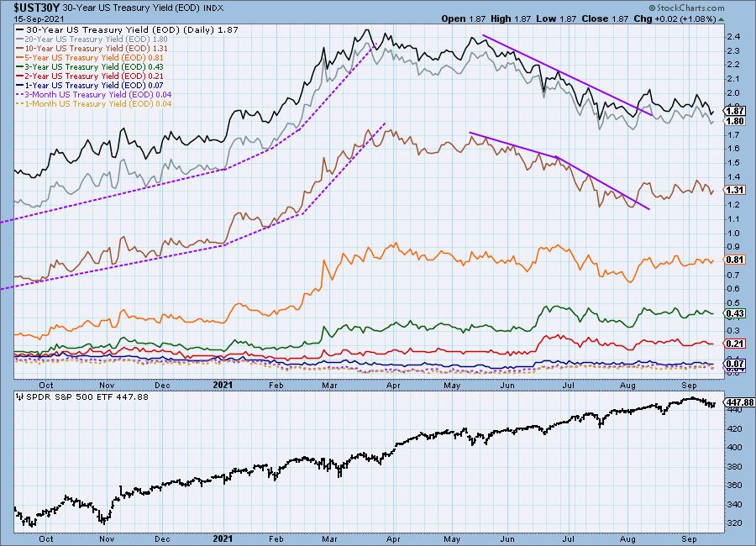The height and width of the screenshot is (546, 756).
Task: Click the 1.5 yield axis label
Action: 733,163
